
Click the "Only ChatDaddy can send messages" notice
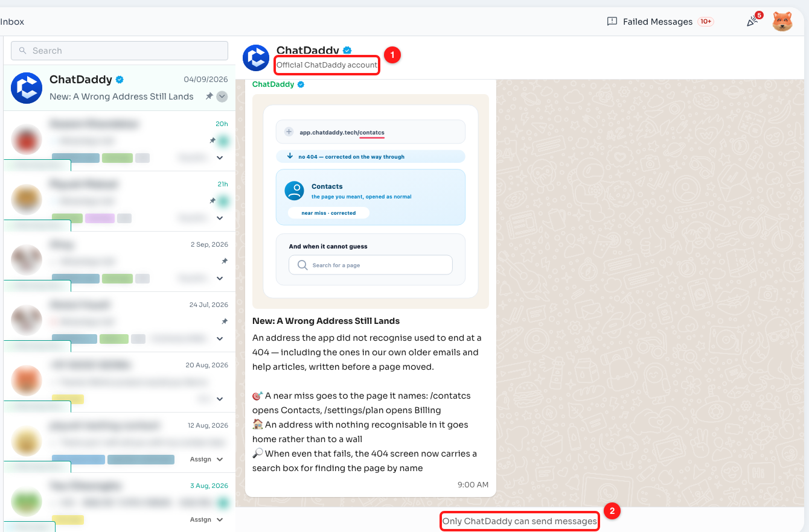click(520, 521)
